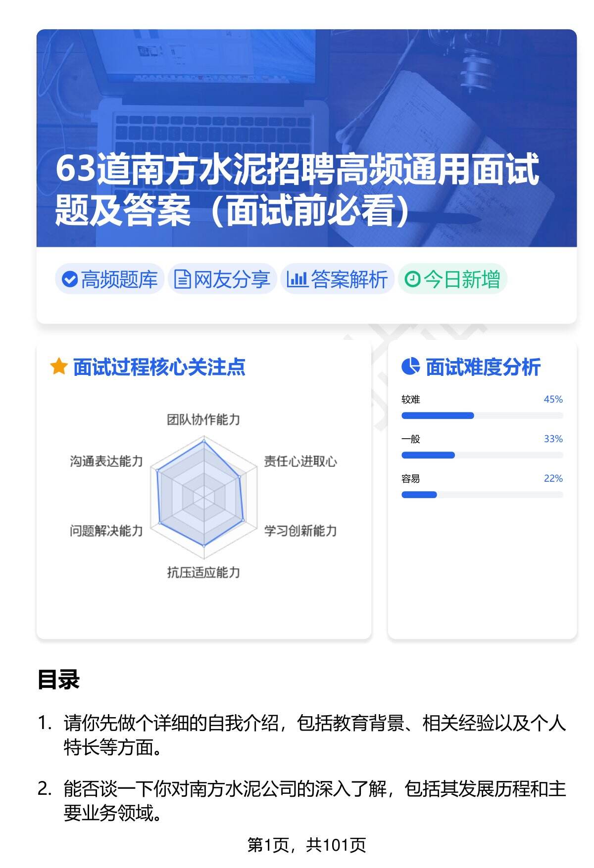This screenshot has height=868, width=594.
Task: Click the pie chart icon beside 面试难度分析
Action: click(x=410, y=367)
